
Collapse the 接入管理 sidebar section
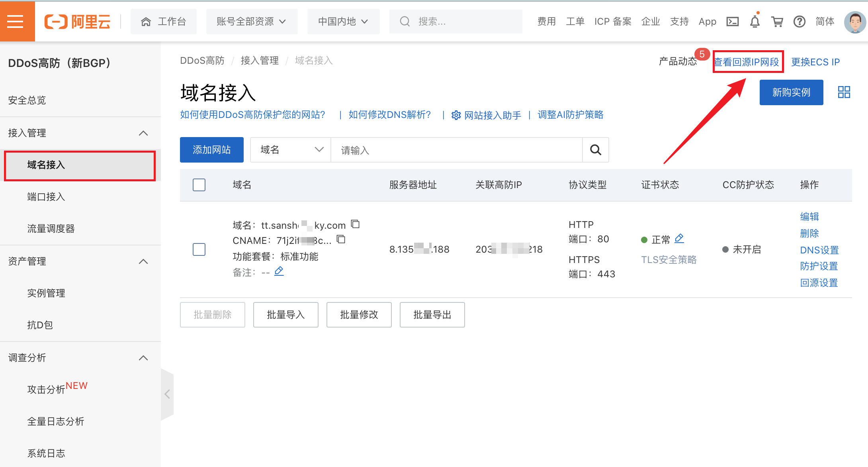coord(143,133)
